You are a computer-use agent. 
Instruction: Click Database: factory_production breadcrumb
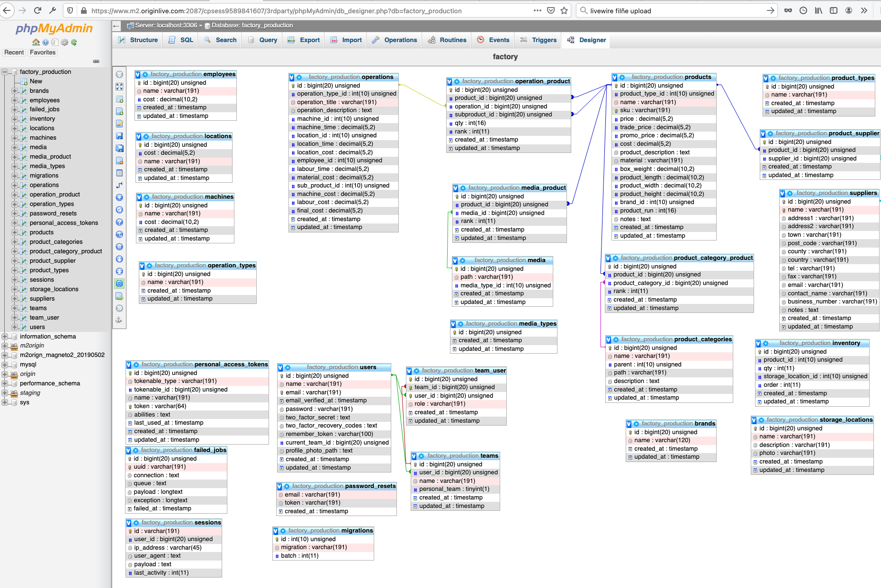(252, 26)
